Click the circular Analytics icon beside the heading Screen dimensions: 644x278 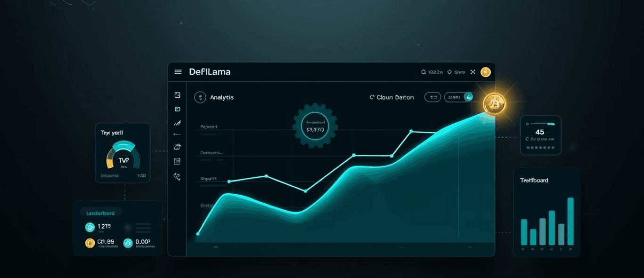click(x=201, y=97)
